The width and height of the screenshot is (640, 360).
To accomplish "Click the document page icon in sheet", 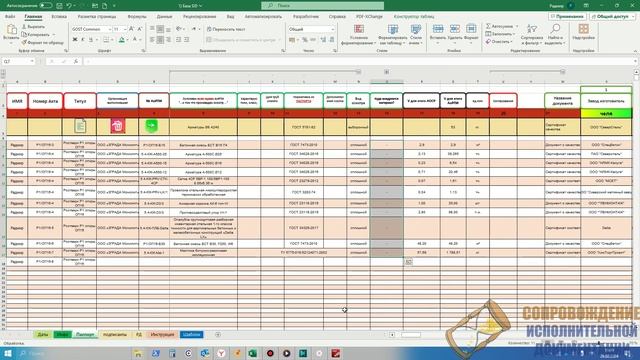I will pyautogui.click(x=80, y=126).
